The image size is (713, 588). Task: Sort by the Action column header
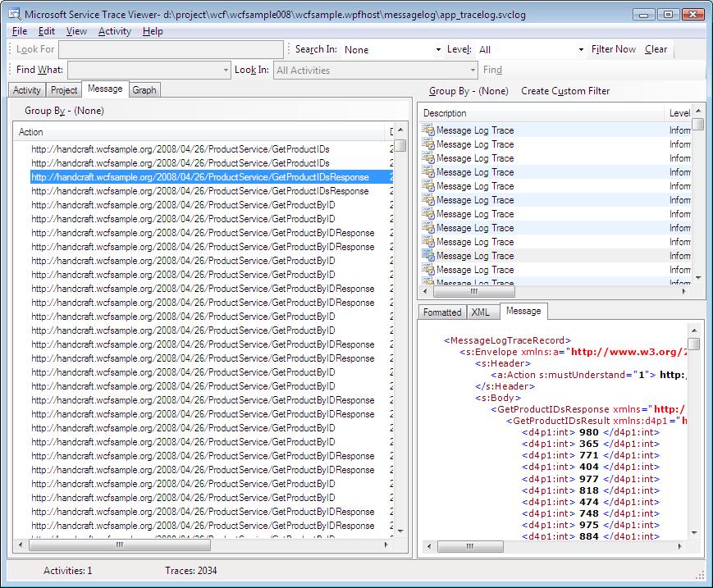200,132
